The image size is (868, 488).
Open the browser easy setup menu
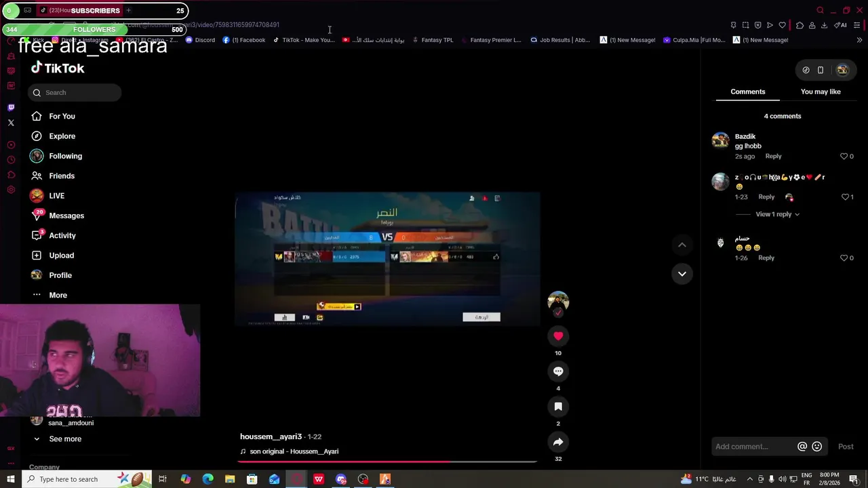[857, 25]
